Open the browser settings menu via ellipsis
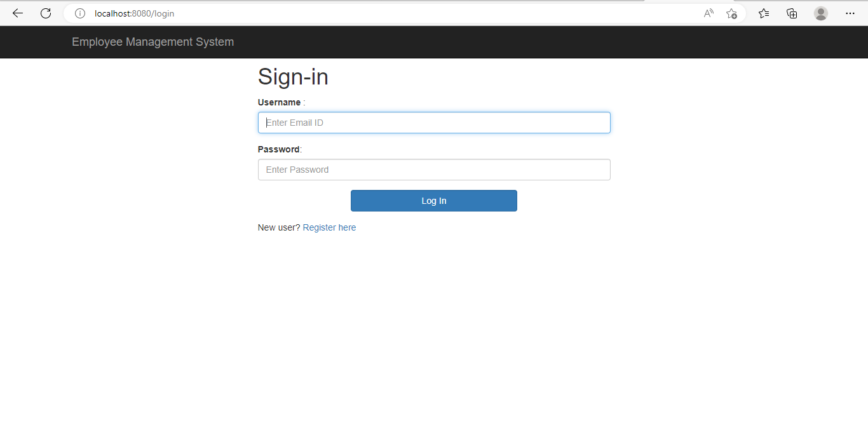Viewport: 868px width, 430px height. tap(850, 13)
